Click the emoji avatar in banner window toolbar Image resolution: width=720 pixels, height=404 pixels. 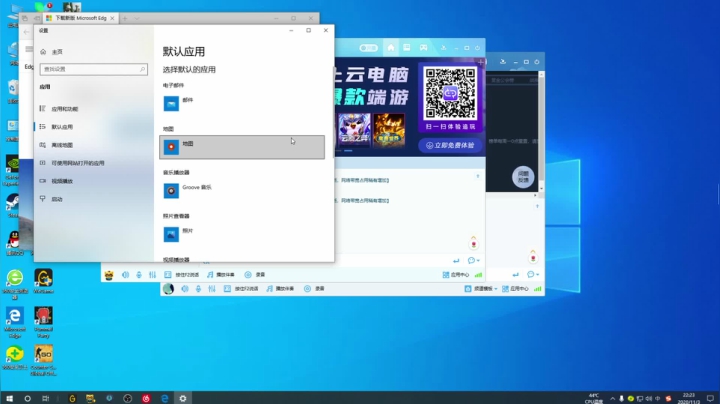tap(109, 275)
